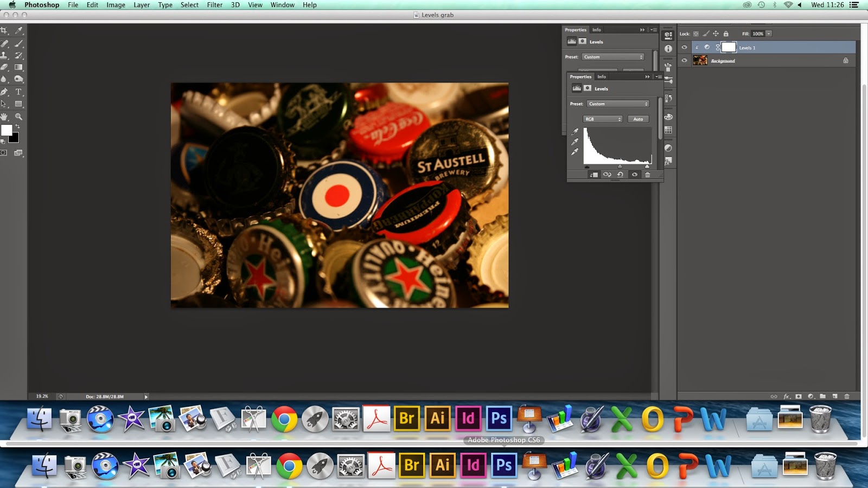Switch to mask view in front Properties panel
This screenshot has height=488, width=868.
pyautogui.click(x=588, y=88)
